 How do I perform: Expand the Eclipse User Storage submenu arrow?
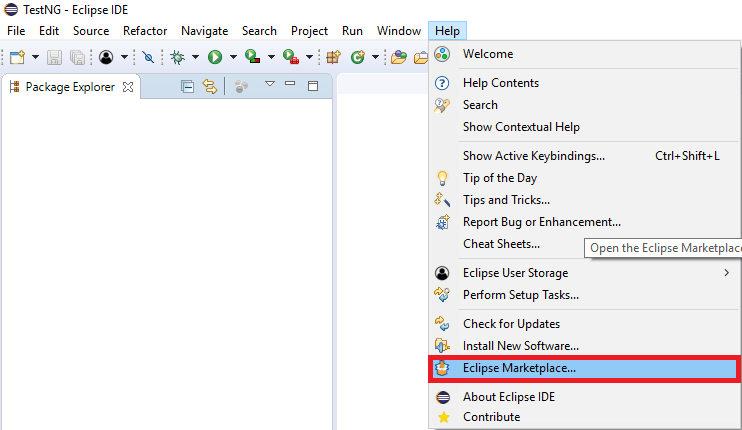pos(726,273)
